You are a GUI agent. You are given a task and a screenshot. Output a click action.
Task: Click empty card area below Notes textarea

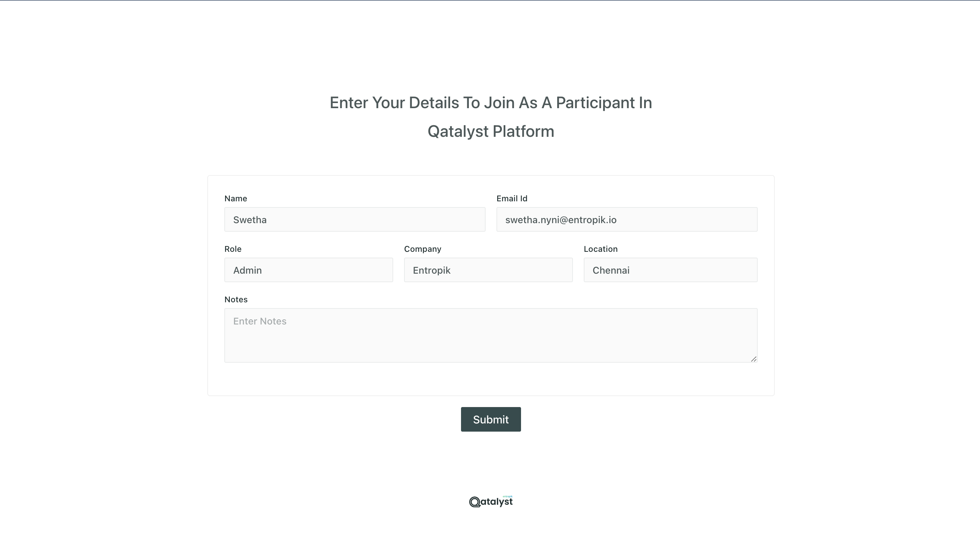tap(491, 379)
